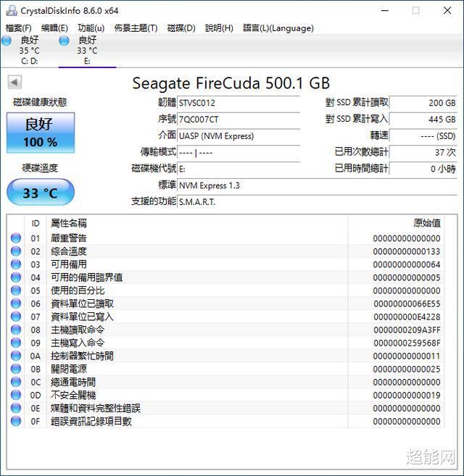This screenshot has height=476, width=464.
Task: Click total SSD reads value 200 GB
Action: (x=423, y=103)
